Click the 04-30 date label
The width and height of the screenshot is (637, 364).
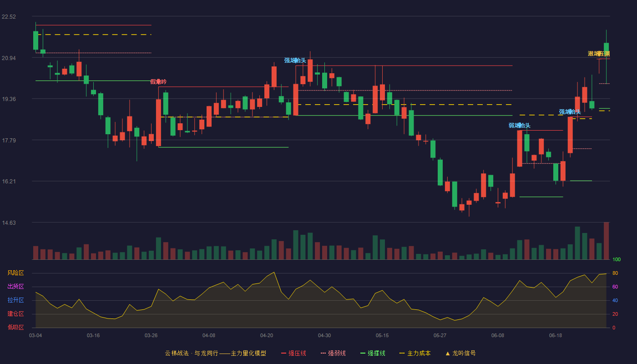[324, 335]
